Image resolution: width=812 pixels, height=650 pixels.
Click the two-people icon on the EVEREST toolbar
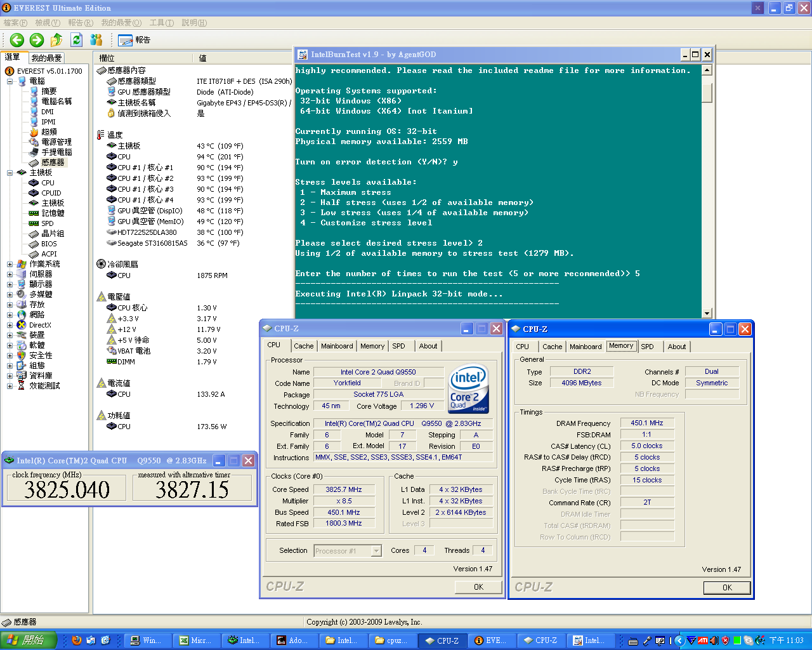pyautogui.click(x=96, y=40)
